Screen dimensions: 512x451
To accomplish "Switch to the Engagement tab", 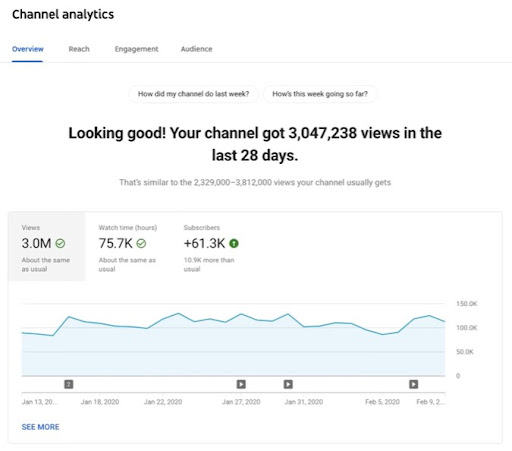I will [x=136, y=49].
